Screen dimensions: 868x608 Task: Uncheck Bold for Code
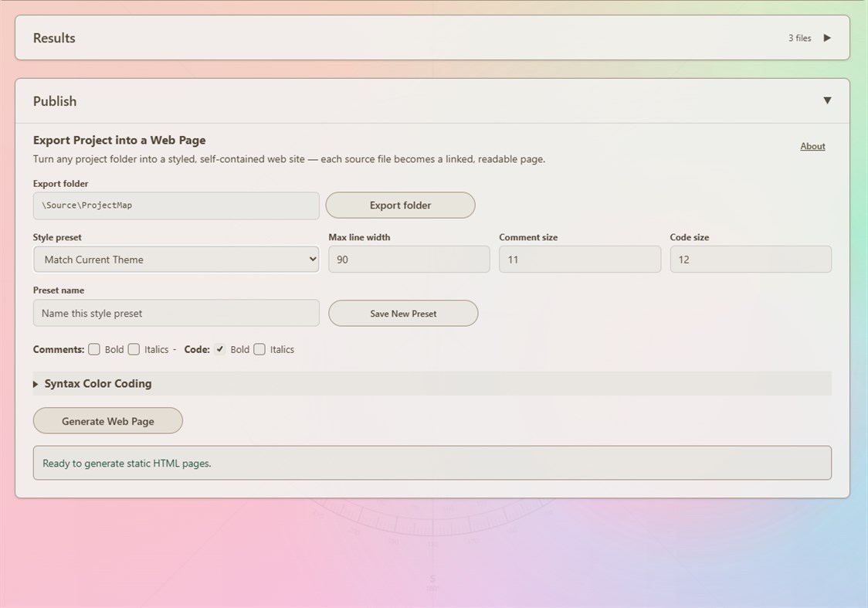(220, 349)
